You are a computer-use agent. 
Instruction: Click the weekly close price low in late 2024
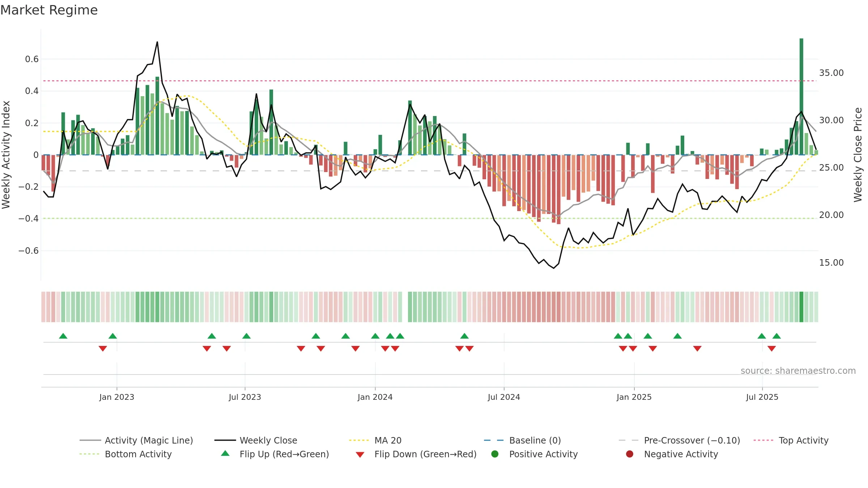click(x=554, y=268)
